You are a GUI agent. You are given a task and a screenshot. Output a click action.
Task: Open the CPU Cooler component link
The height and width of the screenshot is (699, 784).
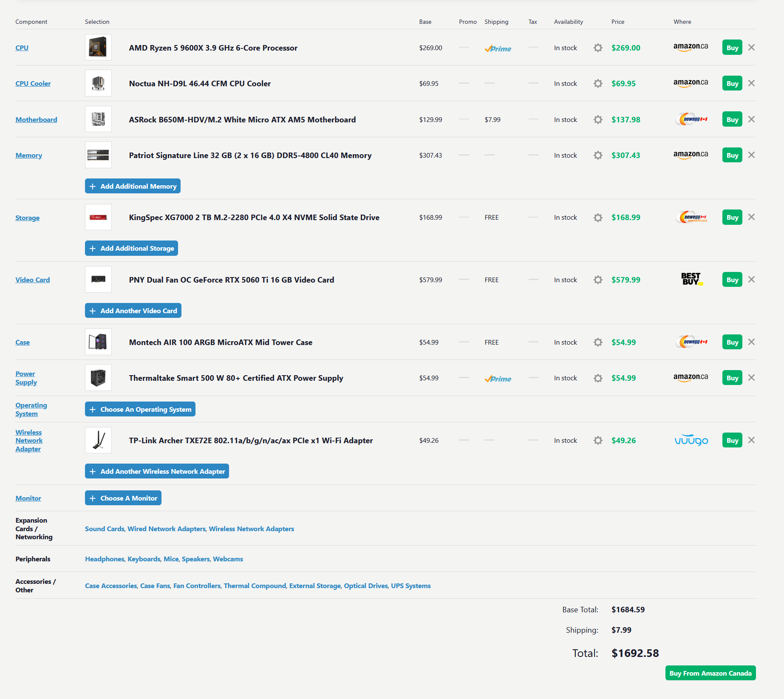(x=33, y=83)
